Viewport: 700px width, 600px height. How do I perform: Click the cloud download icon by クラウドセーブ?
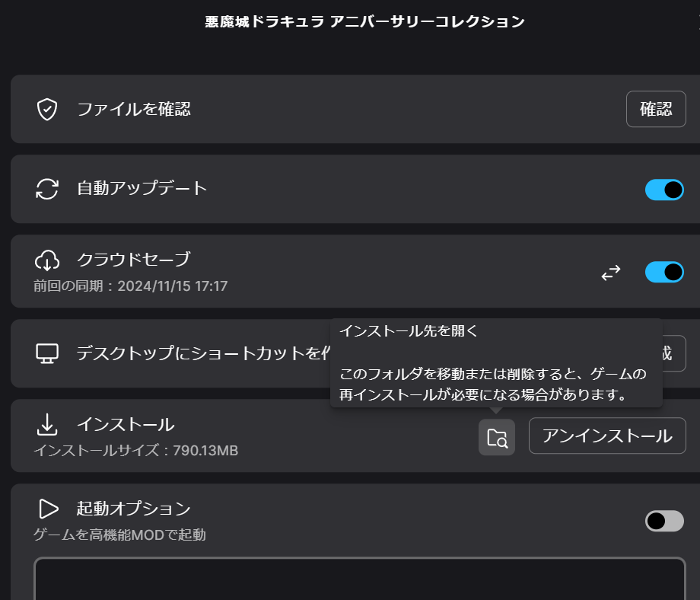47,261
